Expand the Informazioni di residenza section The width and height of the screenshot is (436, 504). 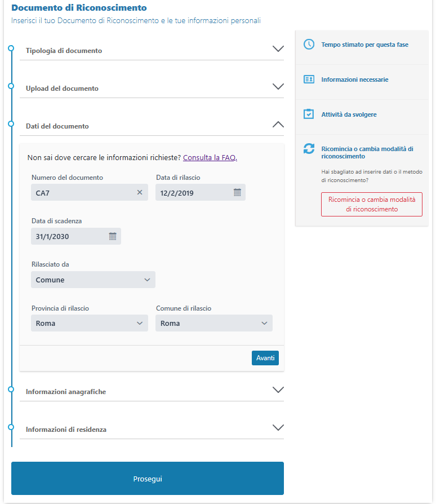tap(278, 427)
